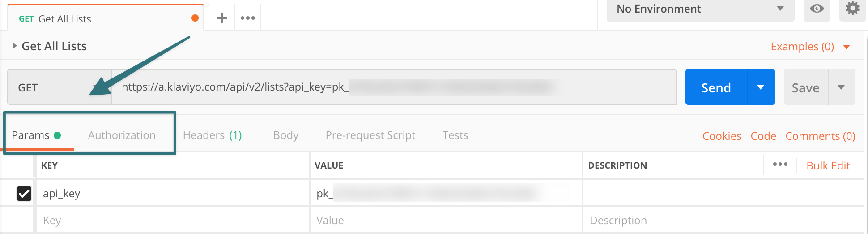Open the Pre-request Script tab

point(370,135)
